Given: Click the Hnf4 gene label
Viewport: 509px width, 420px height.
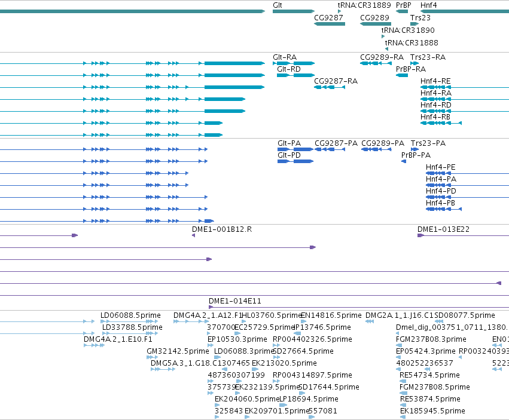Looking at the screenshot, I should tap(428, 5).
